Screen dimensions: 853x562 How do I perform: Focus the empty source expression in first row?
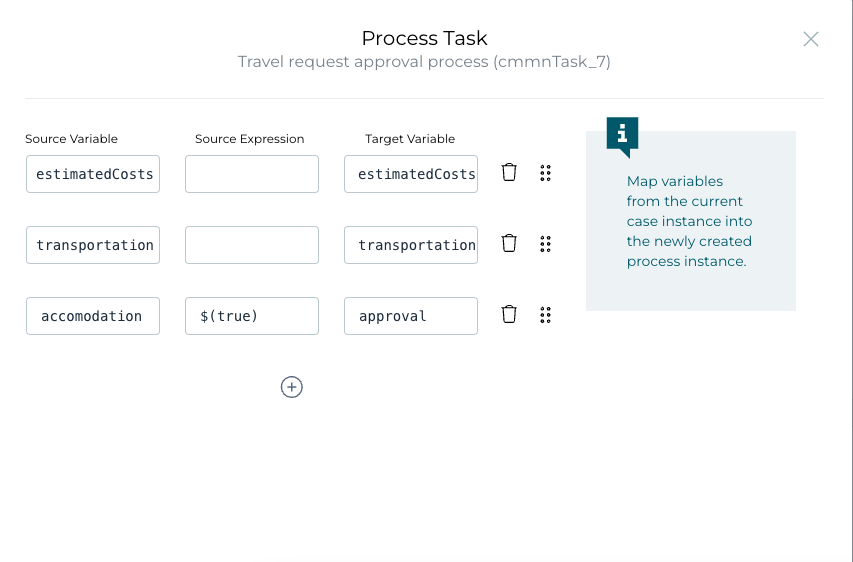pyautogui.click(x=252, y=174)
